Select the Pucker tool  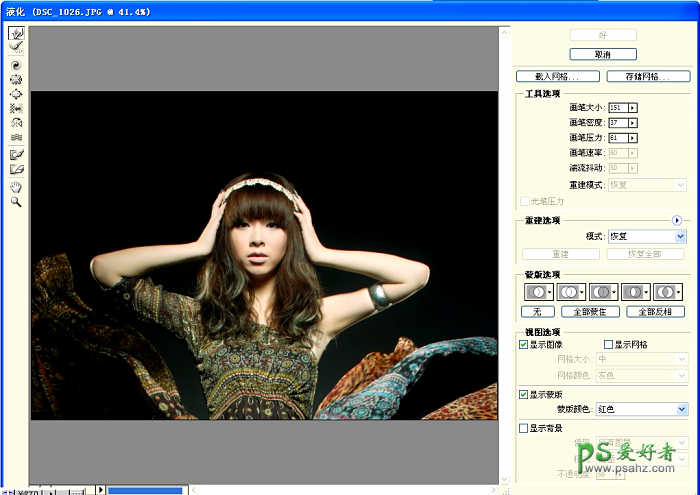click(x=16, y=79)
